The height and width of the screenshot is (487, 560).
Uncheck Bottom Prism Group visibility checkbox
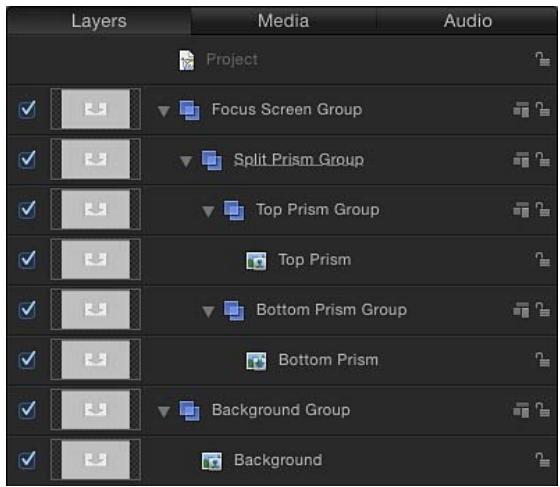(x=27, y=310)
